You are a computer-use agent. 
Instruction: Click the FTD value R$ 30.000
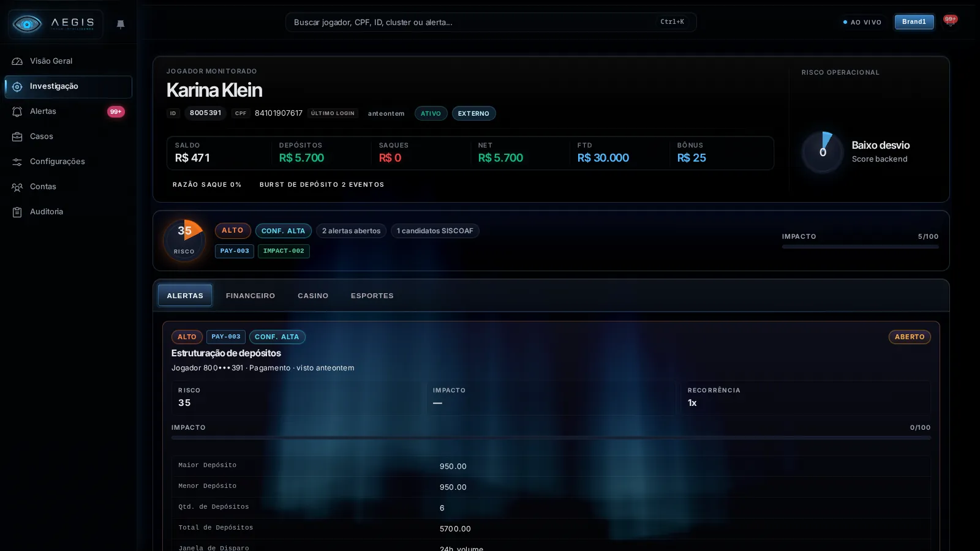tap(603, 158)
